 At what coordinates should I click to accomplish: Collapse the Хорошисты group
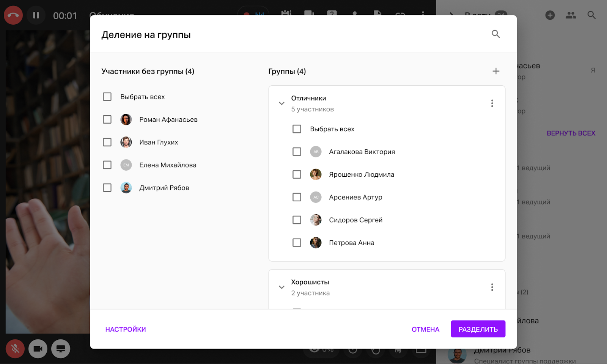click(281, 287)
